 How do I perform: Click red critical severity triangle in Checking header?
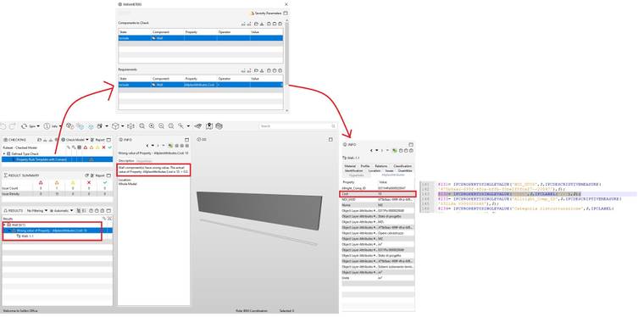[x=86, y=147]
